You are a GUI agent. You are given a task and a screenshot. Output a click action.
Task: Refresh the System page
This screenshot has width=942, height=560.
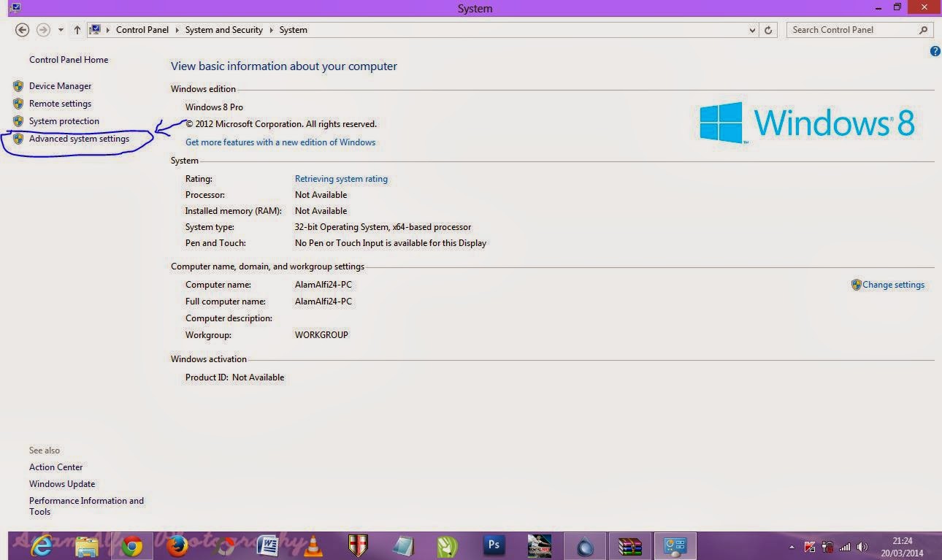pyautogui.click(x=768, y=30)
